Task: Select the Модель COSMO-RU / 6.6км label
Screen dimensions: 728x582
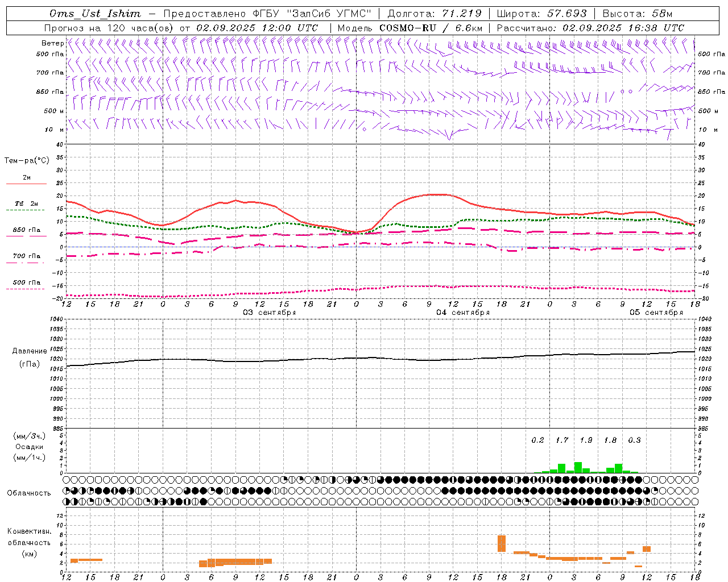Action: point(409,28)
